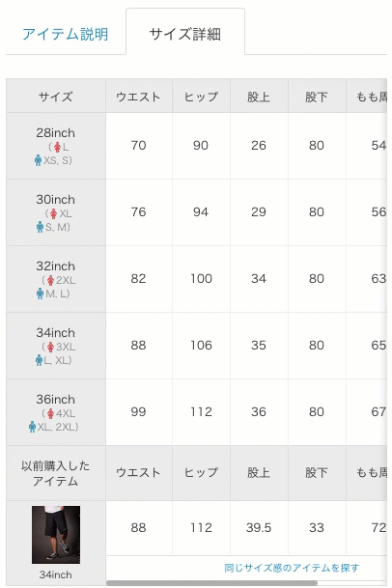Click the red female icon beside 2XL
Screen dimensions: 392x588
tap(50, 281)
